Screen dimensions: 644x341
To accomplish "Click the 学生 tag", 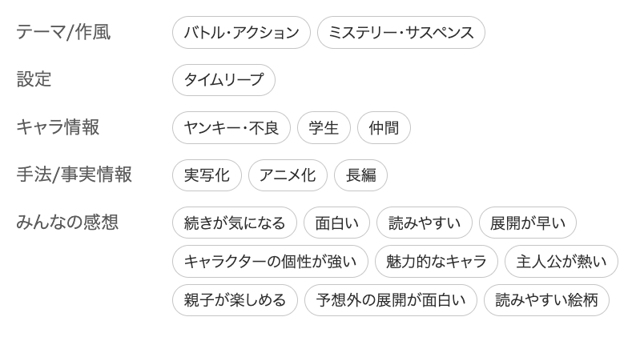I will 324,127.
